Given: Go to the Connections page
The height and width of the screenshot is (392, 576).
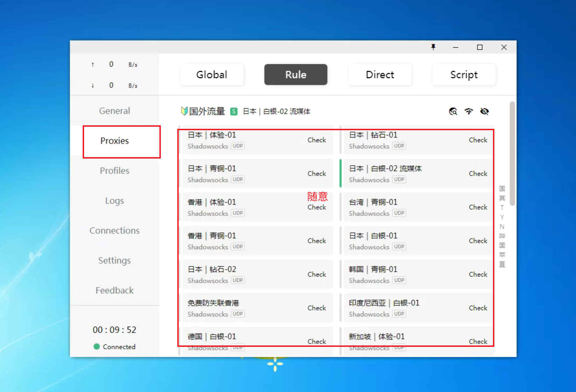Looking at the screenshot, I should pos(115,231).
